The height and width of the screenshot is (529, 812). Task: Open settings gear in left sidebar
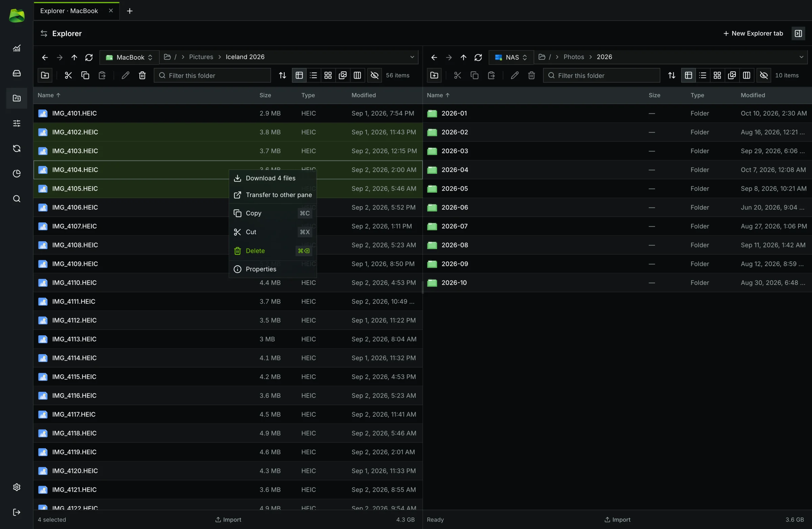click(16, 487)
